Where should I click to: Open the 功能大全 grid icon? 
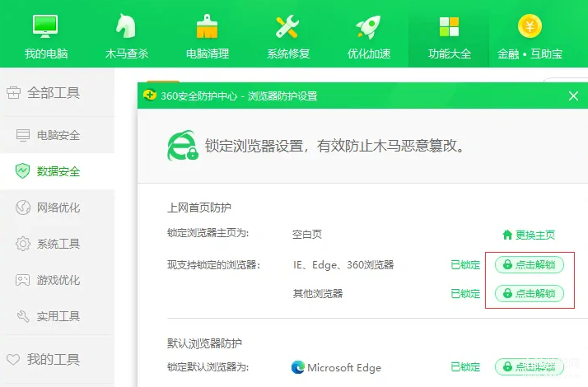[450, 26]
